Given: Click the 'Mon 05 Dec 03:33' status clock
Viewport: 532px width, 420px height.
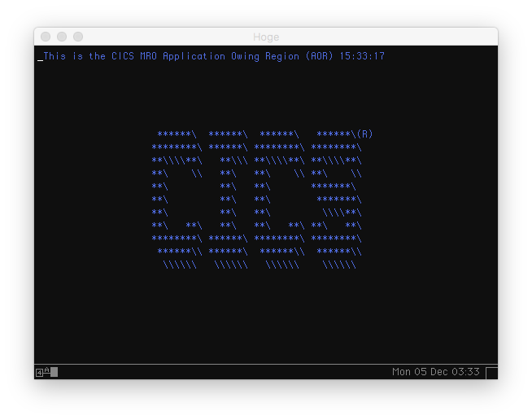Looking at the screenshot, I should [x=436, y=372].
